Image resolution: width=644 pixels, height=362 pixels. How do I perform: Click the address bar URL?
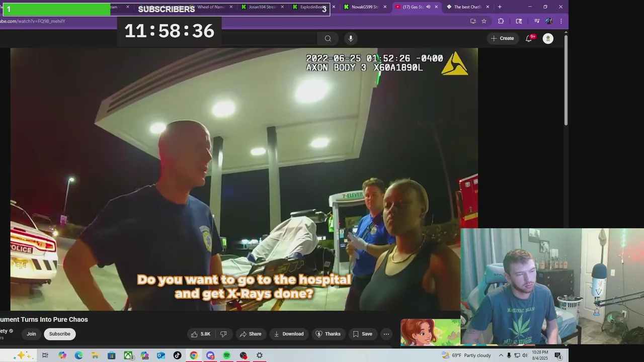[33, 21]
